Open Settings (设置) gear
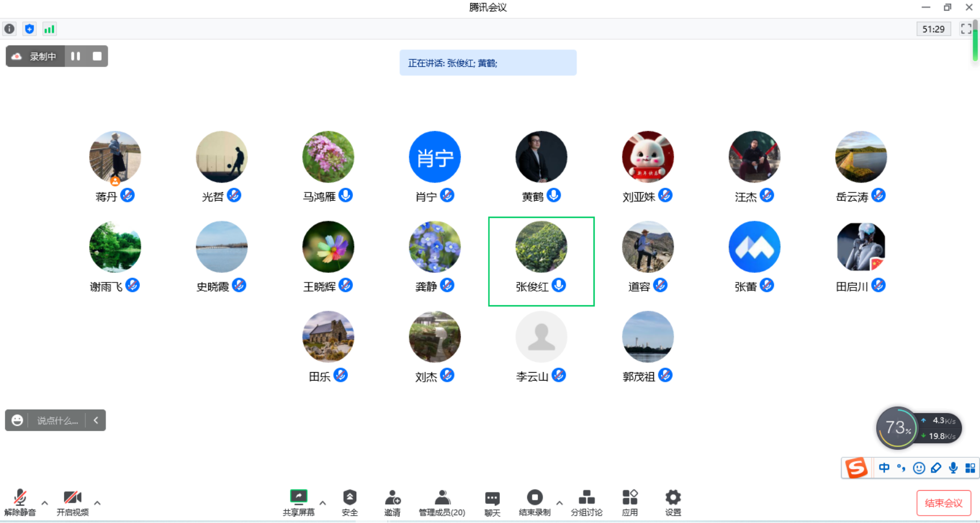The image size is (980, 523). (x=673, y=502)
